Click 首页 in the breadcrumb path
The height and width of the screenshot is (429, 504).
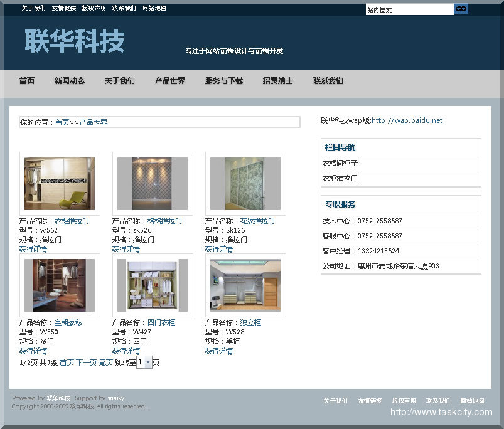click(62, 122)
